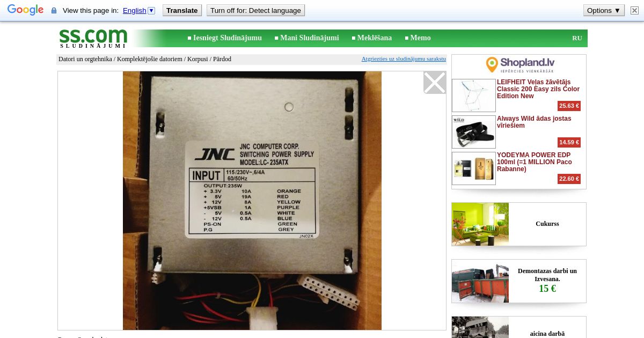Viewport: 644px width, 338px height.
Task: Click the 22.60 € price tag
Action: click(x=569, y=179)
